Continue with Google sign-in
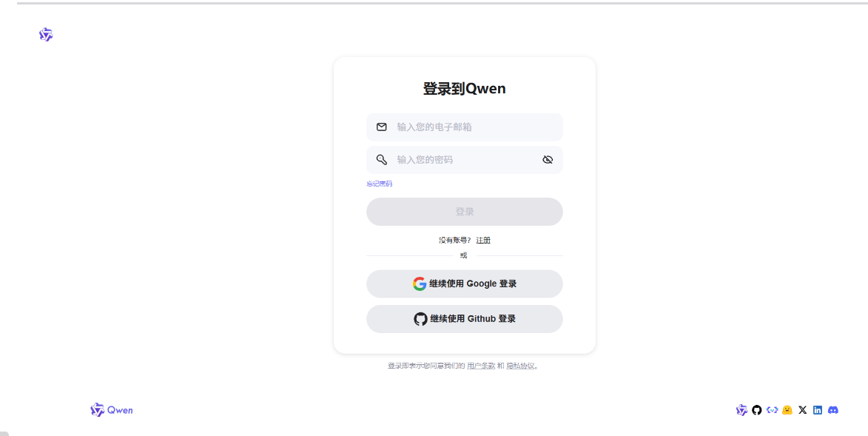This screenshot has height=436, width=868. tap(464, 284)
